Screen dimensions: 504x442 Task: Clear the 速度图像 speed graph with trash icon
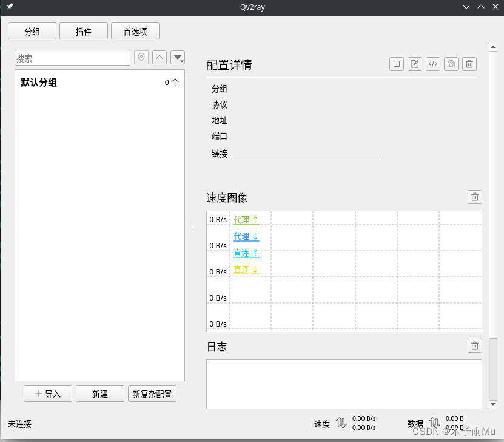475,197
